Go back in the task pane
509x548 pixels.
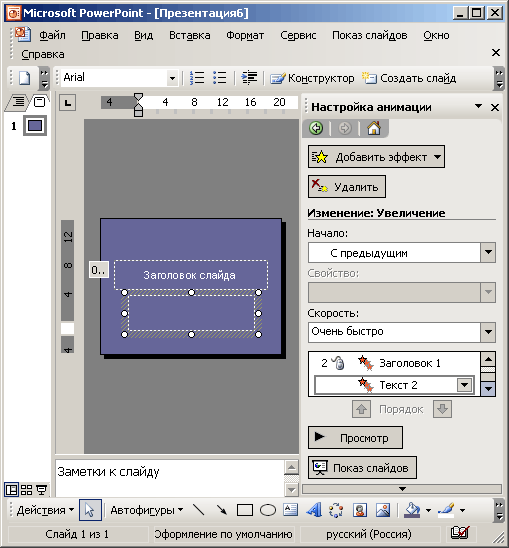(316, 128)
